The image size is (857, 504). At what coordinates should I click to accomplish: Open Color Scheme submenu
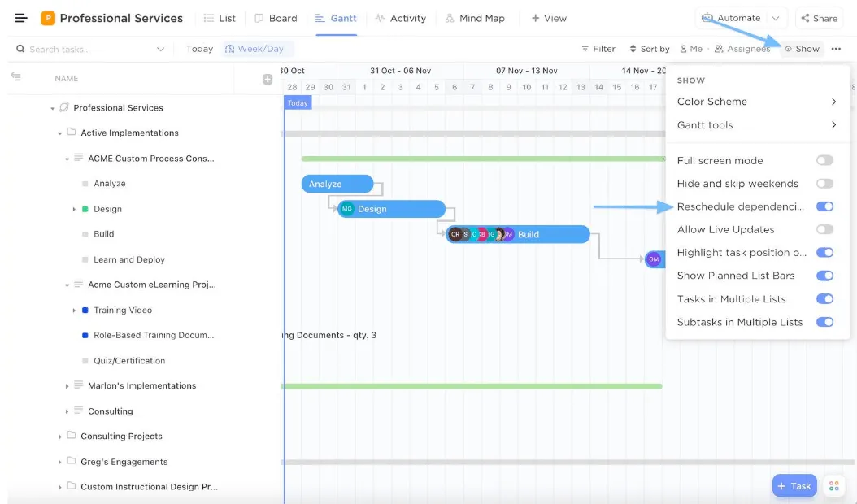[x=757, y=102]
